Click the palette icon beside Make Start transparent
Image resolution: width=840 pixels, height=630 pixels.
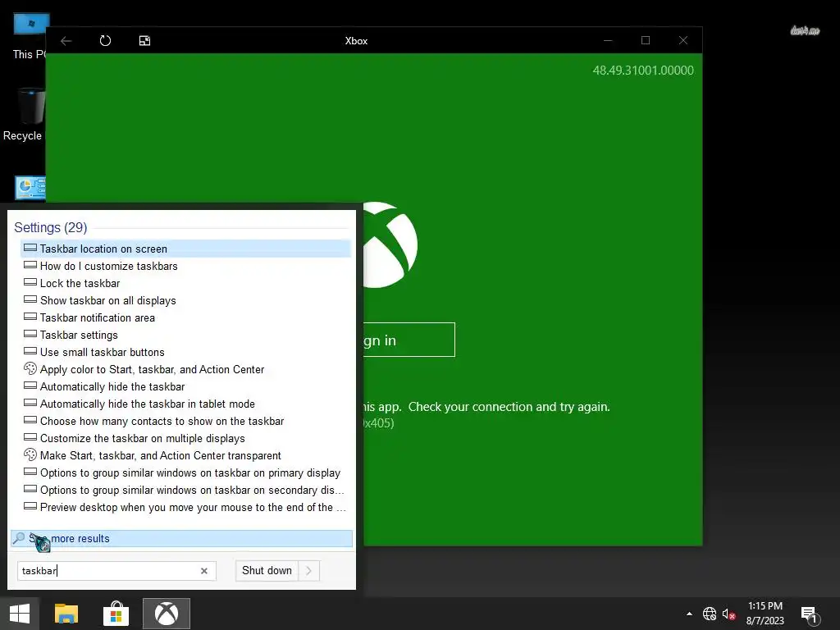tap(30, 454)
